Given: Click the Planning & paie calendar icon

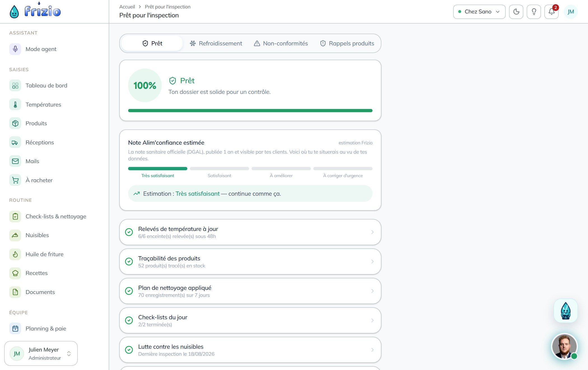Looking at the screenshot, I should 15,329.
